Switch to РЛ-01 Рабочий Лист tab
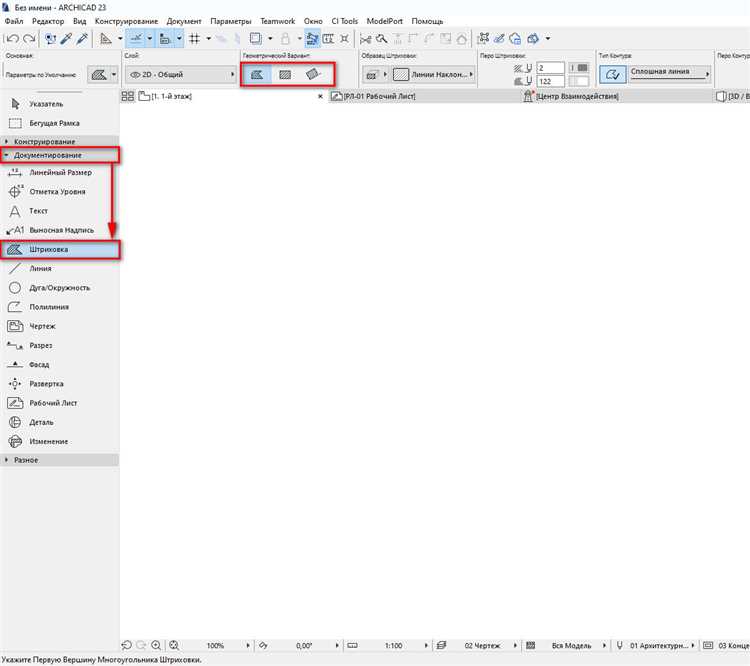 click(x=378, y=96)
